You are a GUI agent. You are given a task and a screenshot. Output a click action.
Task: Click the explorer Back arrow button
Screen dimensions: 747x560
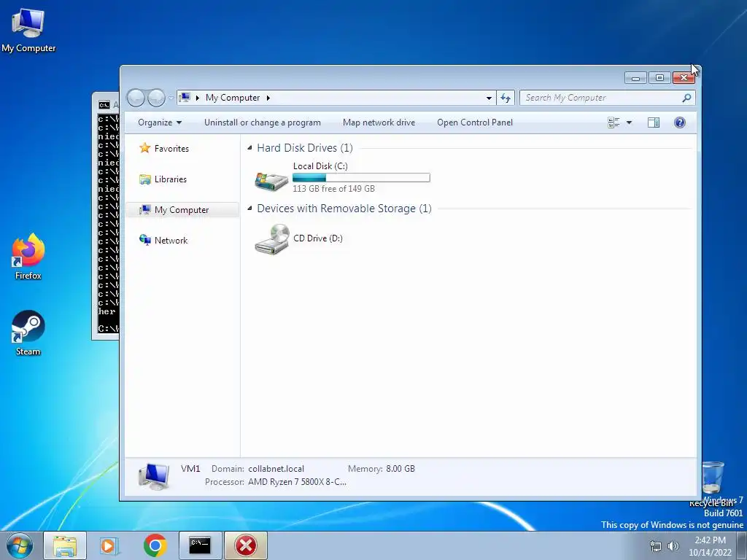pyautogui.click(x=136, y=98)
